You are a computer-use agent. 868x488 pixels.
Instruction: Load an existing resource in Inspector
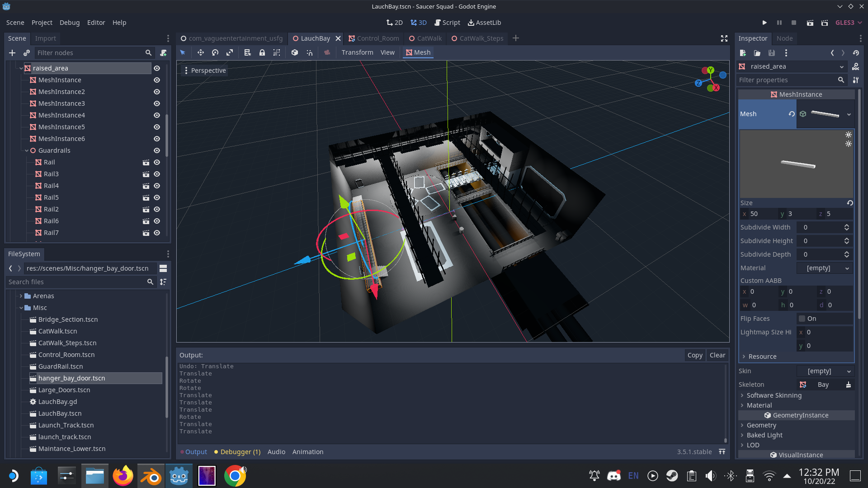click(757, 53)
